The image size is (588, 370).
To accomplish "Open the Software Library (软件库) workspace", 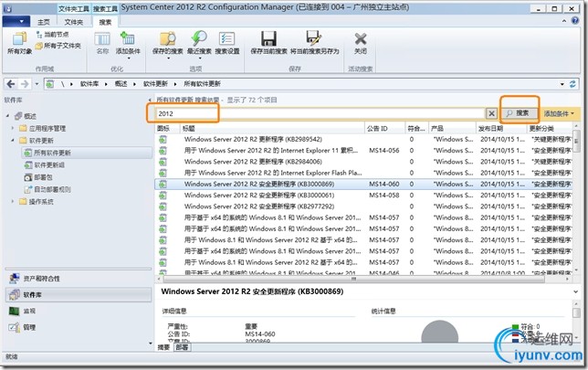I will [79, 295].
